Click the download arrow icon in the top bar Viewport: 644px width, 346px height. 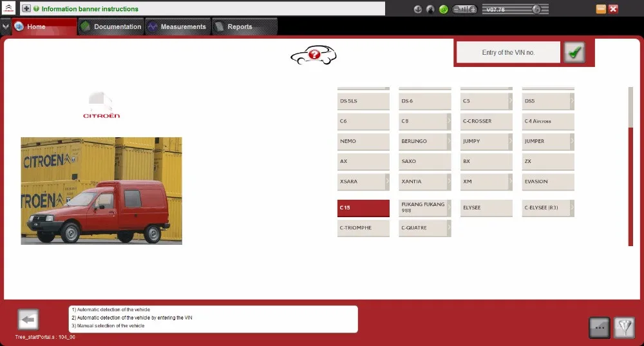point(418,9)
